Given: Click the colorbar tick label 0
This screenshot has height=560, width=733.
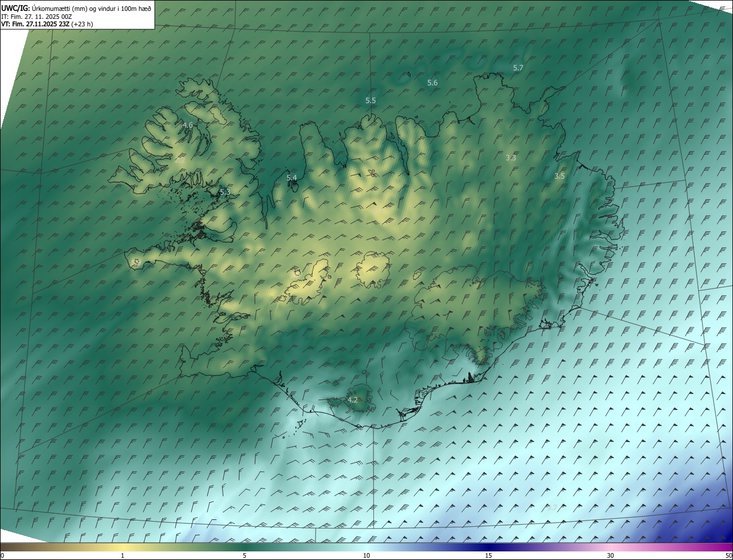Looking at the screenshot, I should tap(2, 555).
